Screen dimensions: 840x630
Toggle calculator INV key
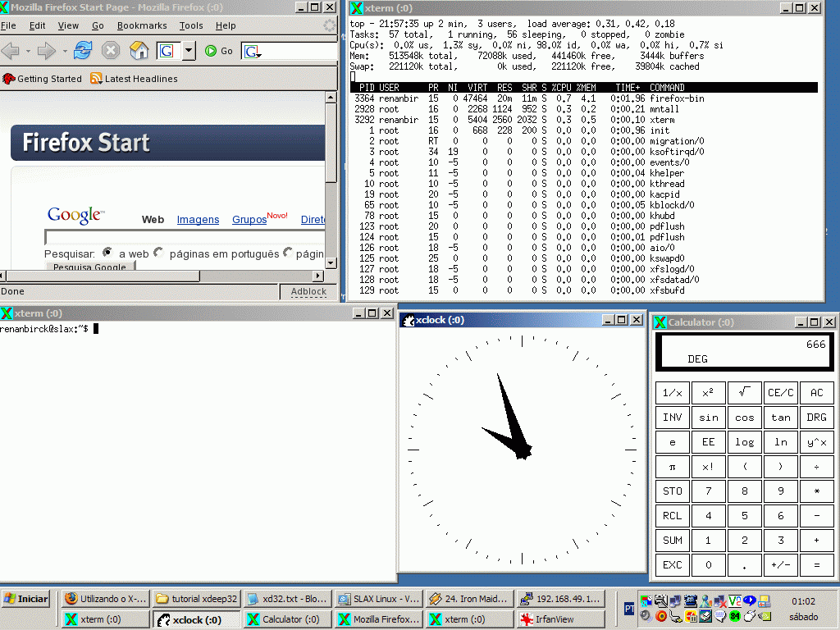673,418
